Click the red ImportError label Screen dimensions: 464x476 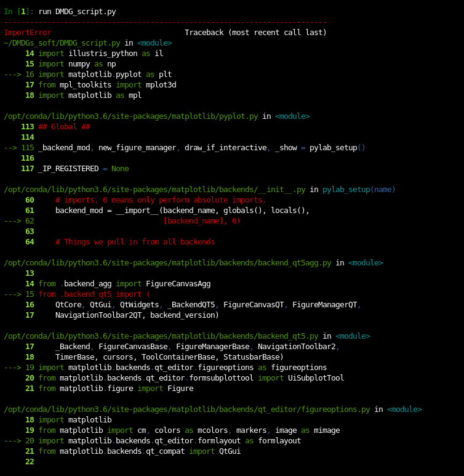(28, 33)
